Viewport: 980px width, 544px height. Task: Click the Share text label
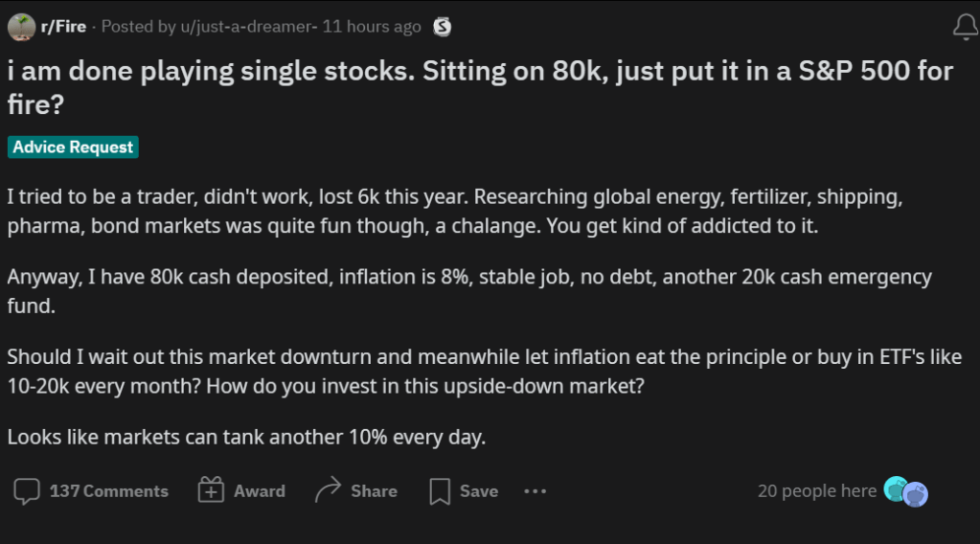pyautogui.click(x=374, y=491)
